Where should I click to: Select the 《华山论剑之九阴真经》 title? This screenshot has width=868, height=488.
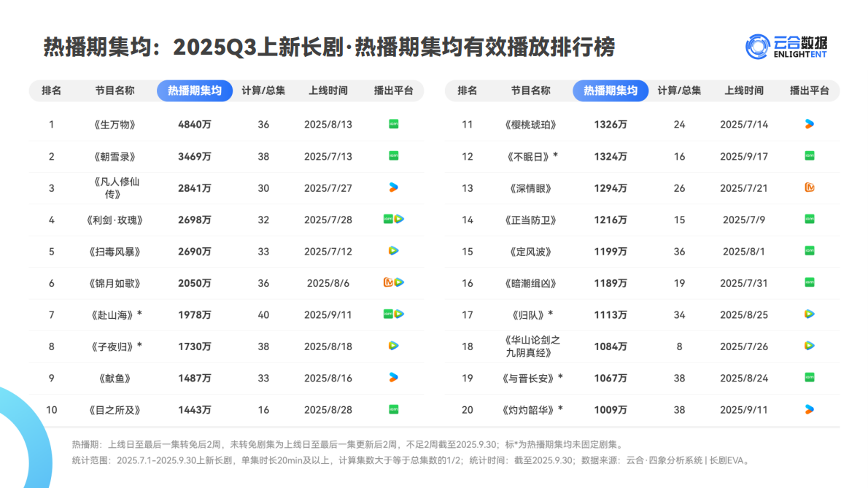[x=530, y=346]
